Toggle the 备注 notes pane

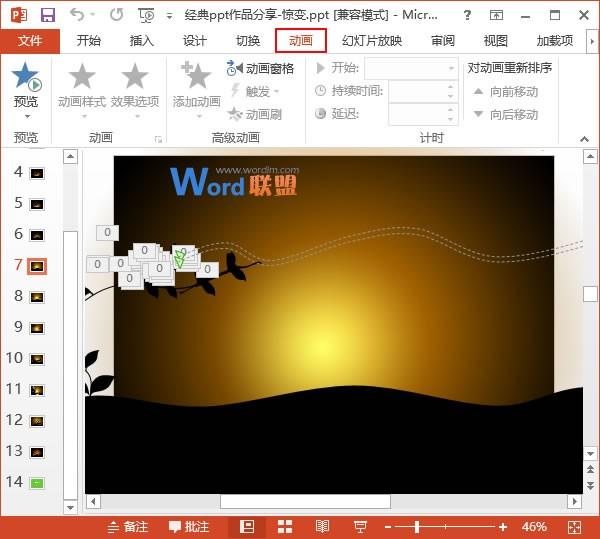pos(127,526)
